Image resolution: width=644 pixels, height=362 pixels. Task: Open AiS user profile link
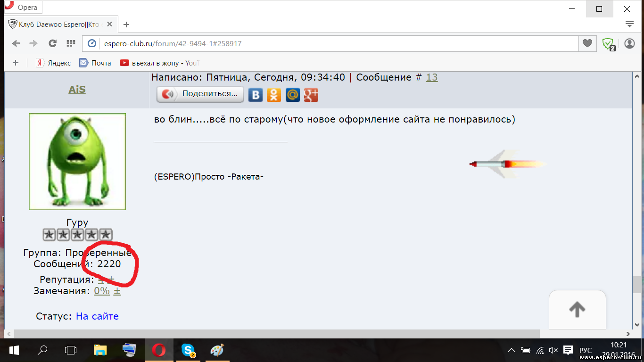tap(77, 90)
